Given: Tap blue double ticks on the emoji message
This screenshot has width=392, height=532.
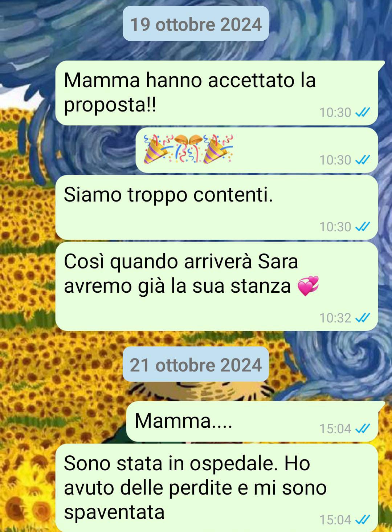Looking at the screenshot, I should pos(362,160).
